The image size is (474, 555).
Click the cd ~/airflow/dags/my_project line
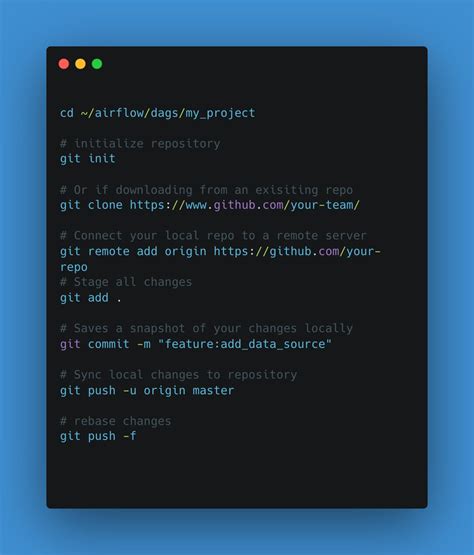pos(158,113)
